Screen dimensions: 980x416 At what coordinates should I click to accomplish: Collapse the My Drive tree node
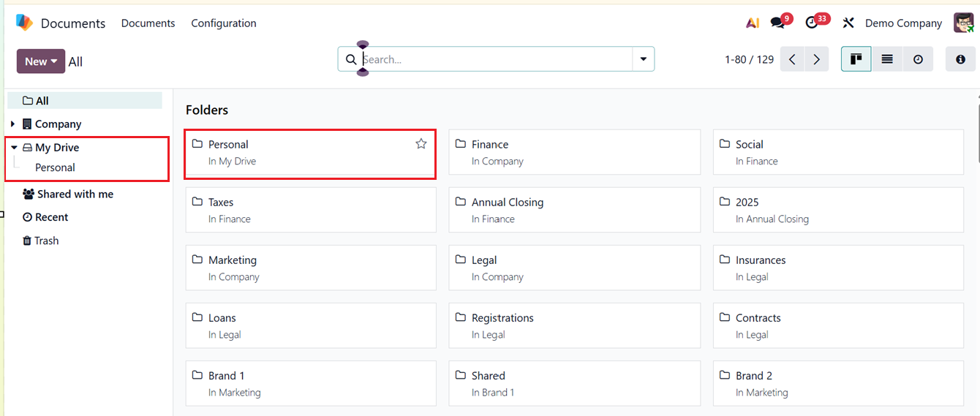pos(14,148)
